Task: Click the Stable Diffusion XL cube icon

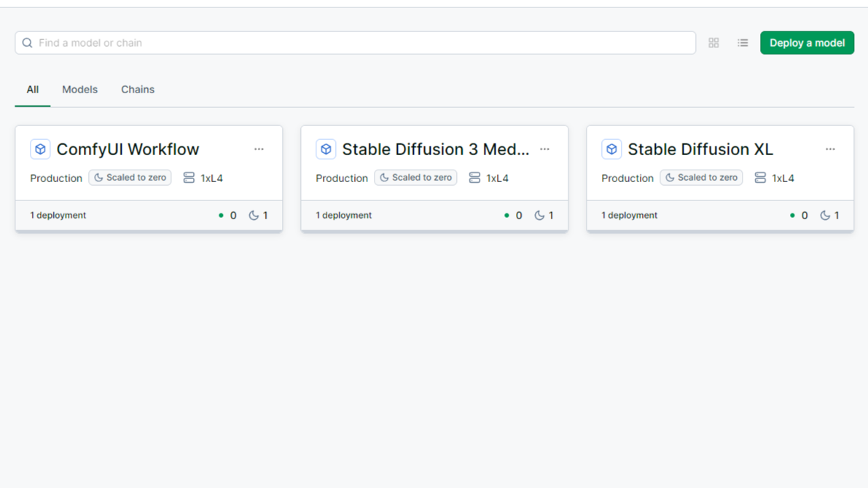Action: pyautogui.click(x=611, y=149)
